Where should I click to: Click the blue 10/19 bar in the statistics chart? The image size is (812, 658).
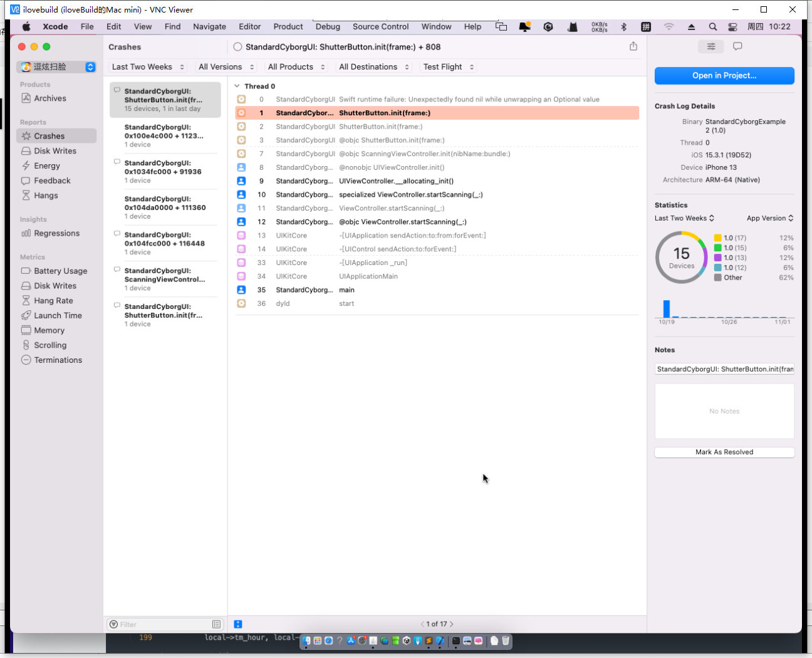[x=667, y=309]
